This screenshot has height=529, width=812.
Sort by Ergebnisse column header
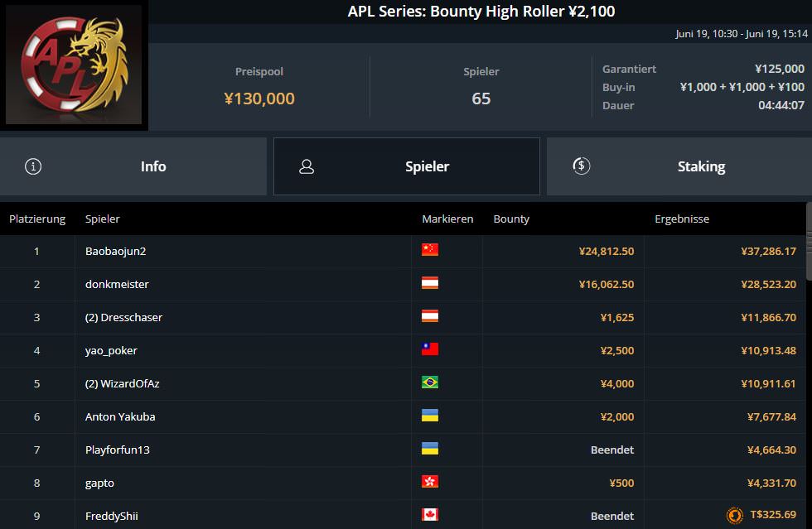682,219
